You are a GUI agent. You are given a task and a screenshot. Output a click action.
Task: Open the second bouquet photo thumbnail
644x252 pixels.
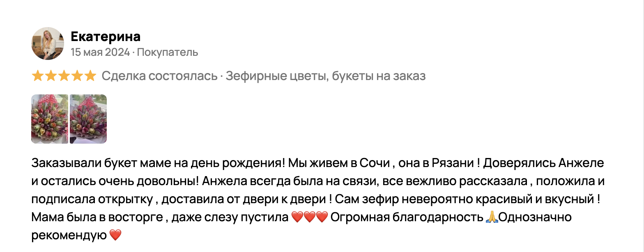[88, 119]
